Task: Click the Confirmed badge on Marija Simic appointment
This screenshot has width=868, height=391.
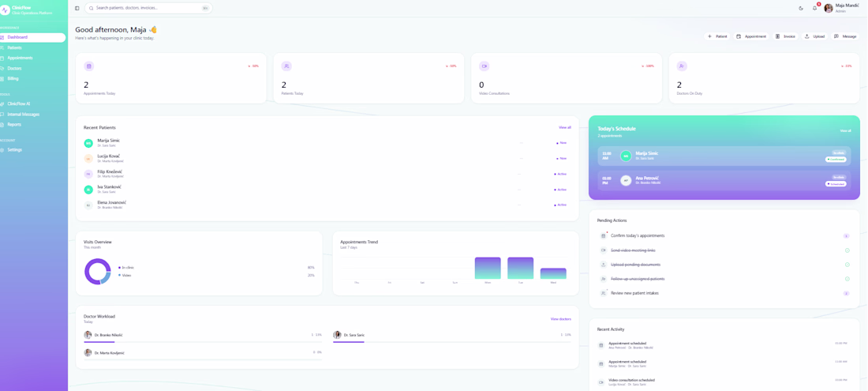Action: (x=836, y=159)
